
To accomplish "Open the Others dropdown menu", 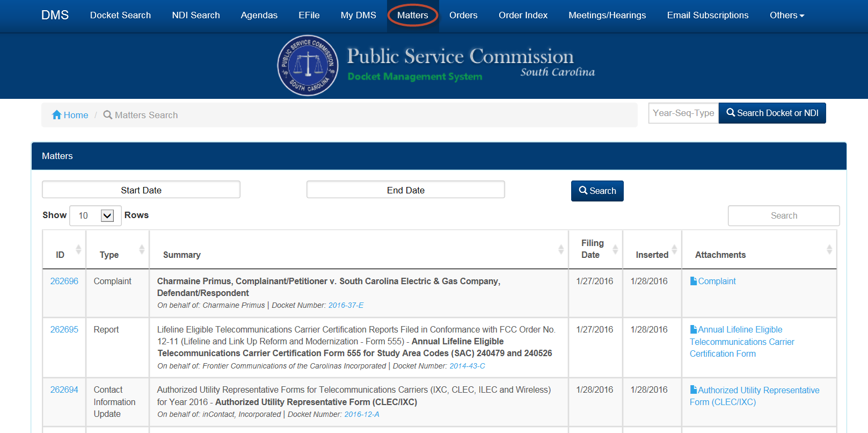I will (786, 16).
